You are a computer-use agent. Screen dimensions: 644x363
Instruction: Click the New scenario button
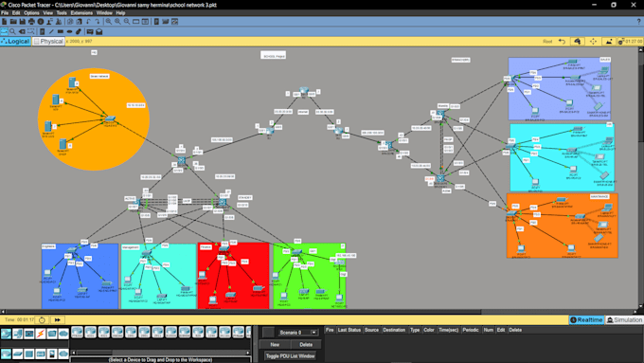(x=275, y=344)
